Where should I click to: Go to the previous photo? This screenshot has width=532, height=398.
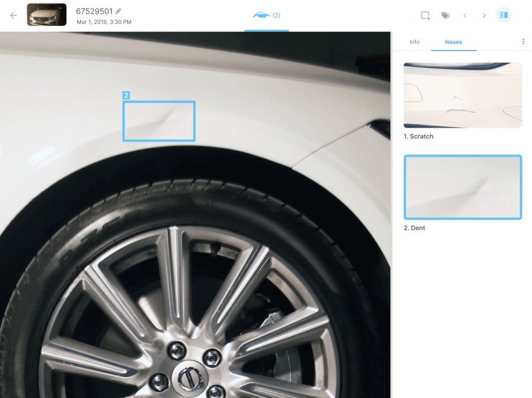pos(465,15)
